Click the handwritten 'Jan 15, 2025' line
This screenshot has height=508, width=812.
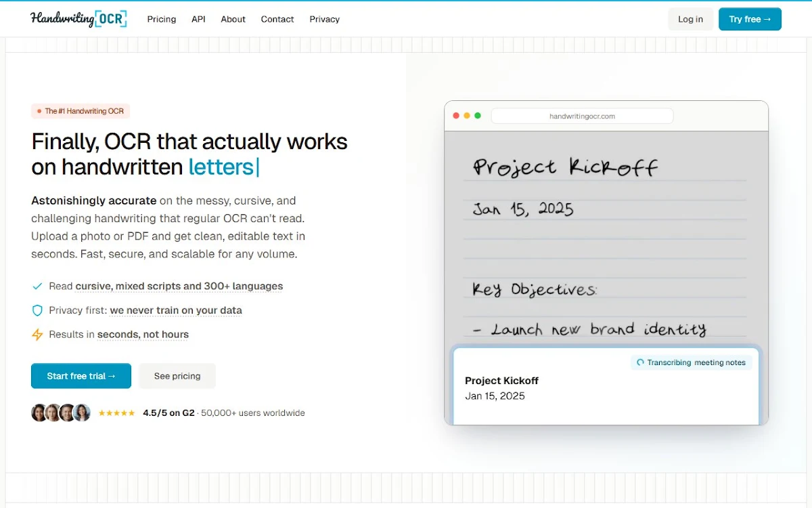pos(523,208)
